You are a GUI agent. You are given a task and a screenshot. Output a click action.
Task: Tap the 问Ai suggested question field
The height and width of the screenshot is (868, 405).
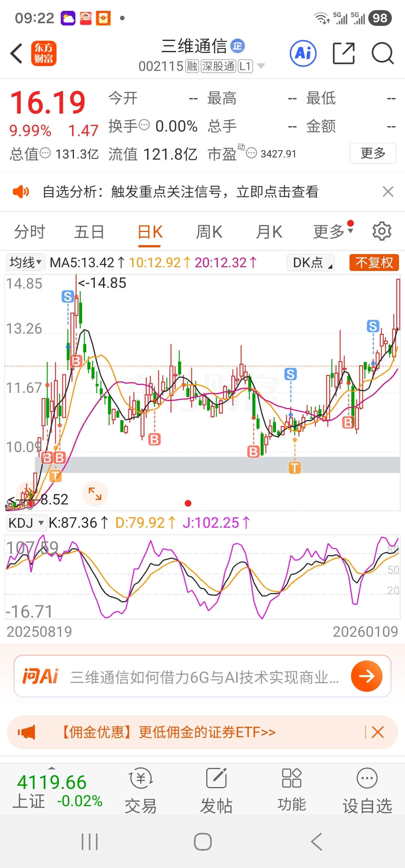[x=202, y=676]
